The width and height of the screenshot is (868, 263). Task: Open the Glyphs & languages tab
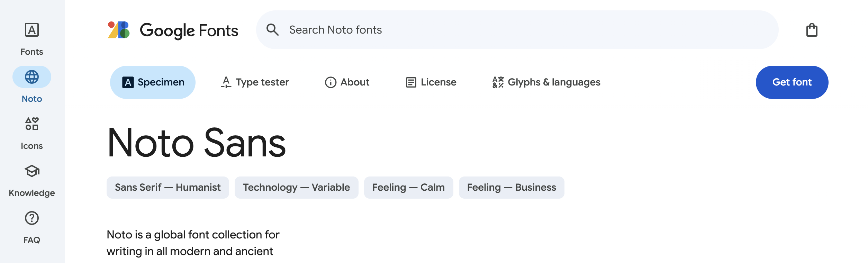(x=546, y=82)
